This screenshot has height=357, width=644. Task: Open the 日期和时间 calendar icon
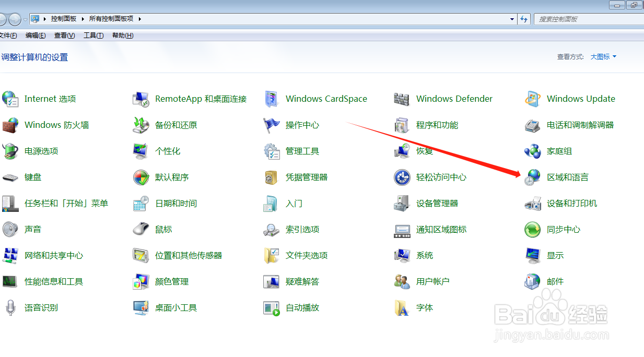(141, 203)
